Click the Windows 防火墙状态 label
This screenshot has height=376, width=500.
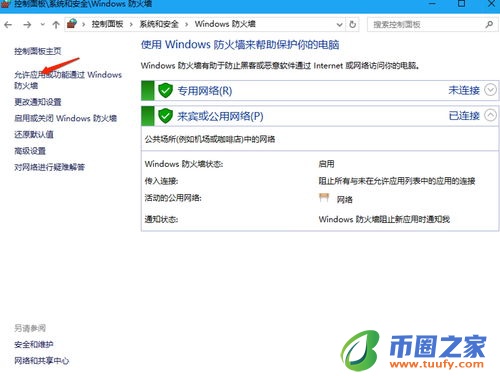[184, 164]
